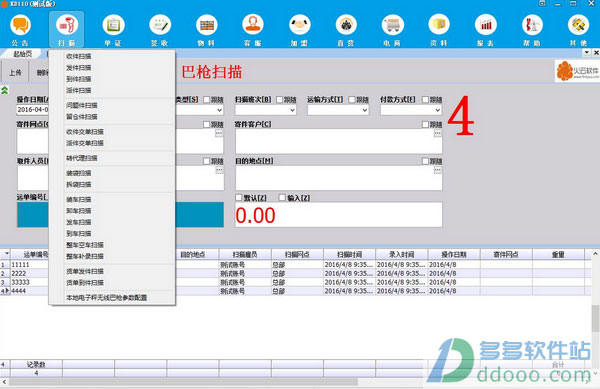Expand the 扫描班次[B] dropdown

292,110
